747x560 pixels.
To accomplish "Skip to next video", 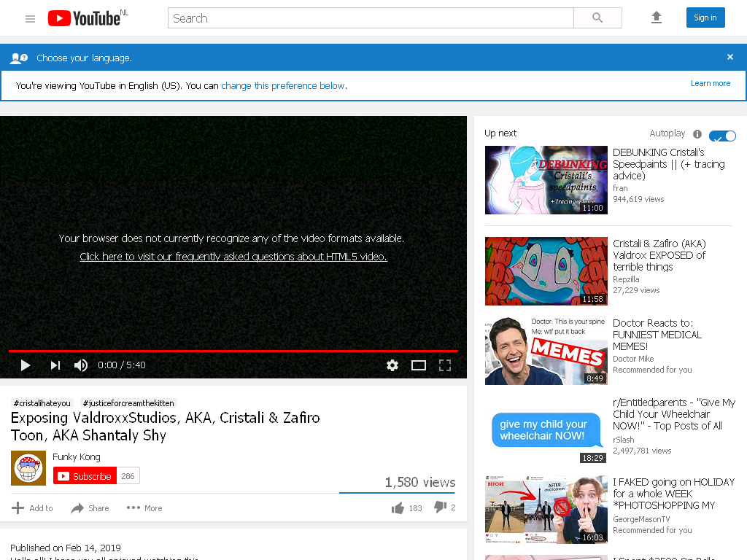I will pos(55,365).
